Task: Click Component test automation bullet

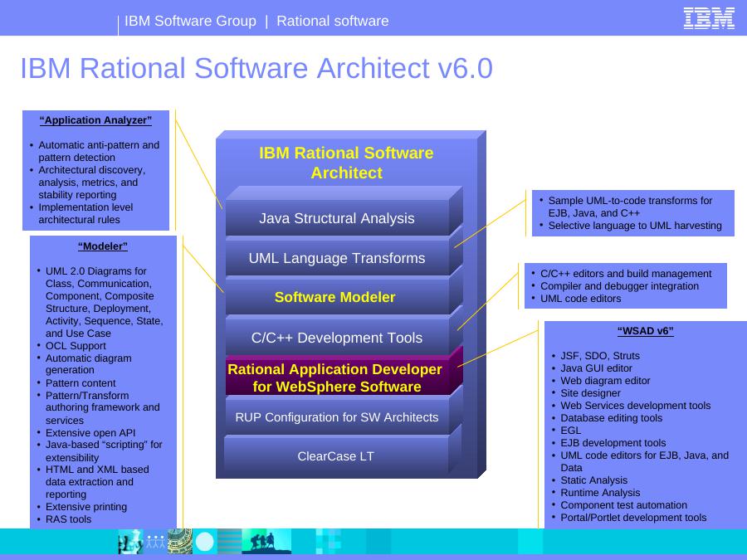Action: pyautogui.click(x=623, y=504)
